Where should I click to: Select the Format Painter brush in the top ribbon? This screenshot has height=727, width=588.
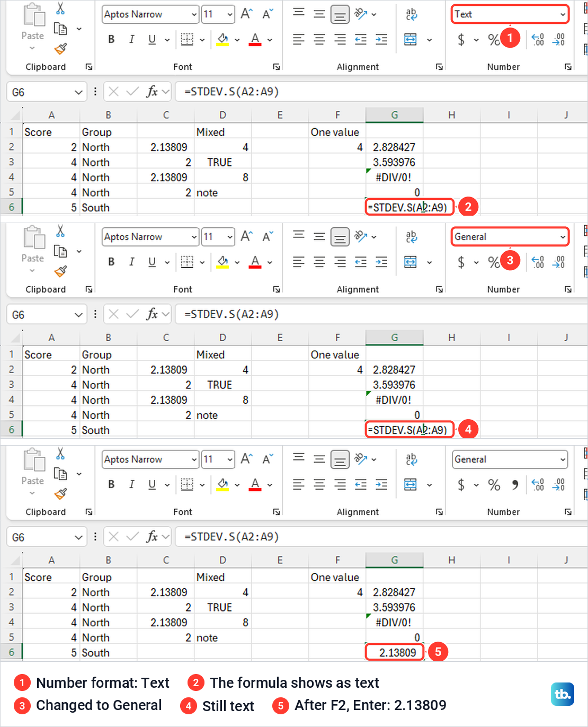[x=60, y=49]
